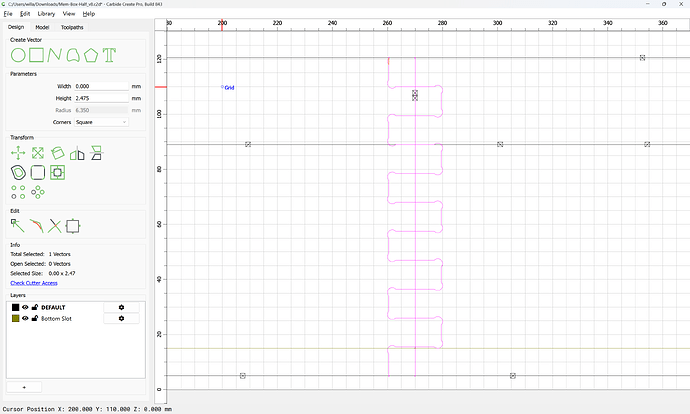Image resolution: width=690 pixels, height=414 pixels.
Task: Click the Total Selected vectors text
Action: [x=40, y=254]
